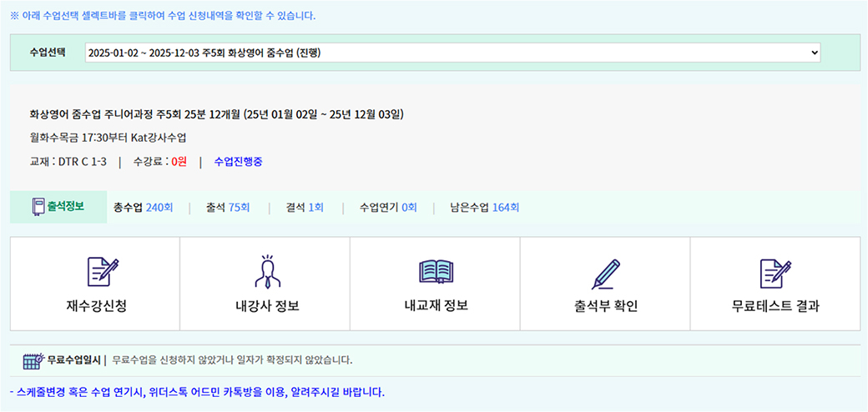Image resolution: width=868 pixels, height=412 pixels.
Task: Open the 무료테스트 결과 label
Action: click(775, 306)
